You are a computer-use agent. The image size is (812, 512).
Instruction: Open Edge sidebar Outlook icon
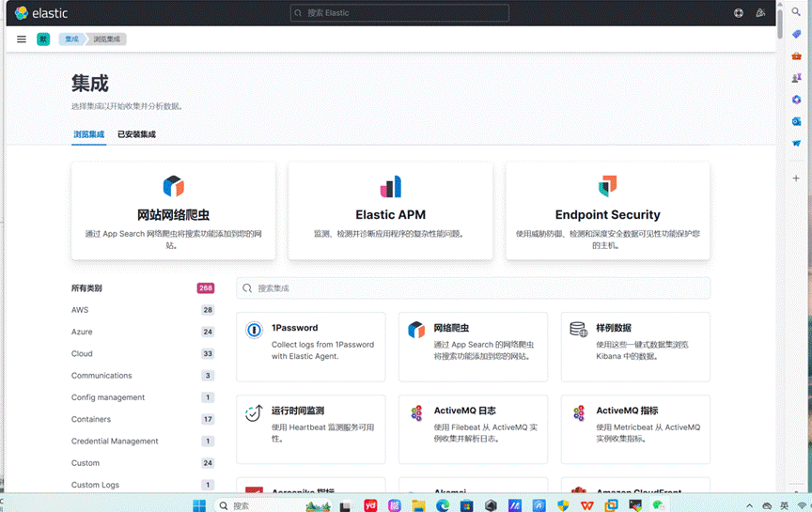pos(796,121)
